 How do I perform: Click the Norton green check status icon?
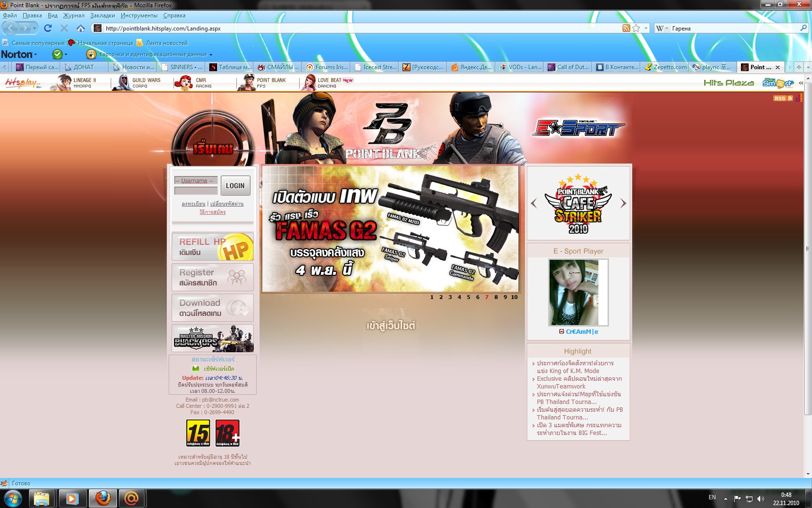tap(58, 54)
